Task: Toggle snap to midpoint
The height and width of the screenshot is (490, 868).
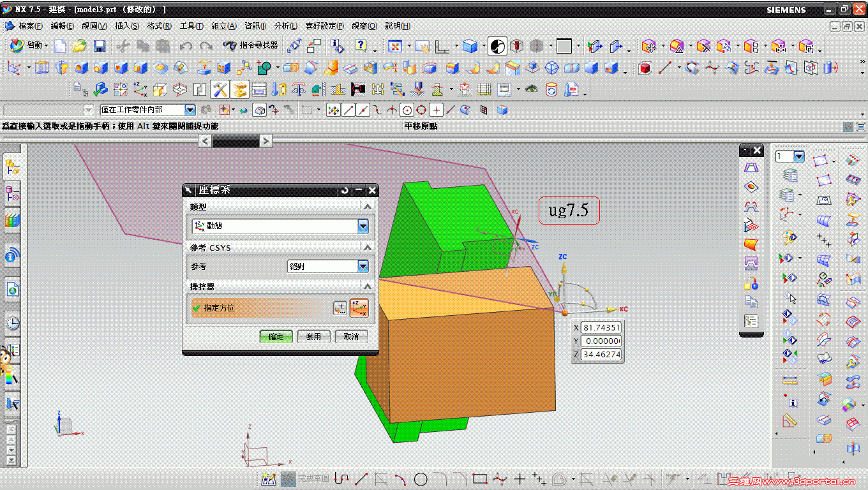Action: 363,110
